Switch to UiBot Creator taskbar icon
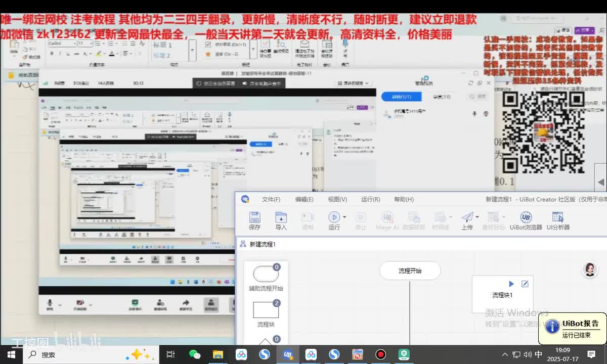Viewport: 607px width, 364px height. [x=288, y=354]
